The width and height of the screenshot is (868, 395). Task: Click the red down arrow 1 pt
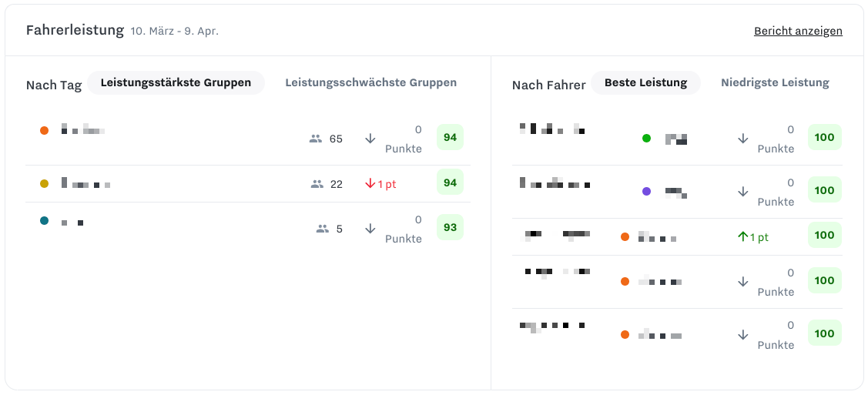coord(380,184)
